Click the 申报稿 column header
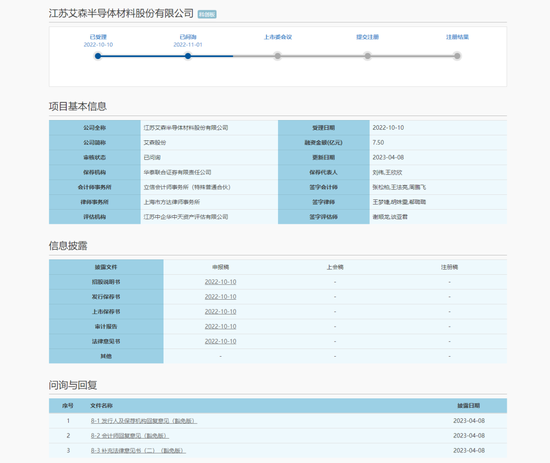This screenshot has height=463, width=550. [x=220, y=267]
